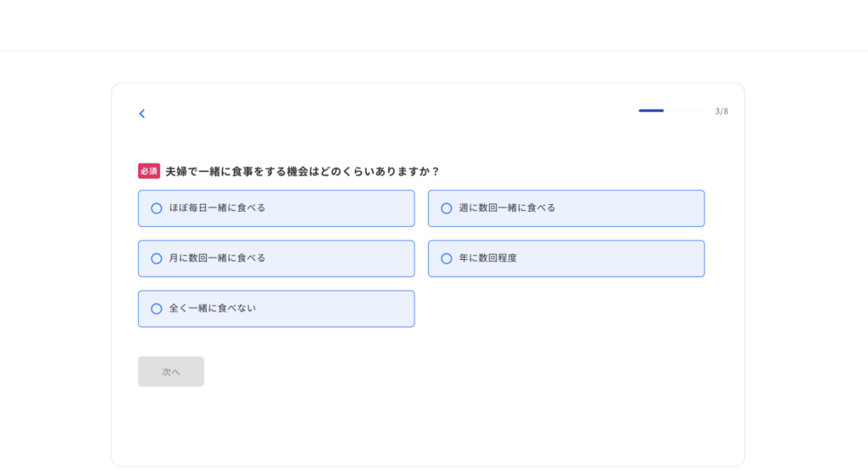Select the 週に数回一緒に食べる radio circle
This screenshot has width=868, height=471.
(x=446, y=208)
